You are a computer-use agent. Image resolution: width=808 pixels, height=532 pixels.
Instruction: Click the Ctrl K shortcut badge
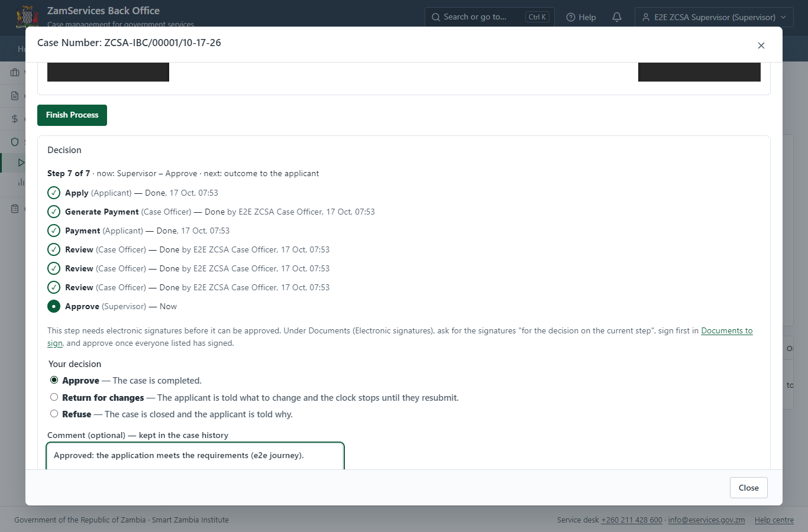537,17
